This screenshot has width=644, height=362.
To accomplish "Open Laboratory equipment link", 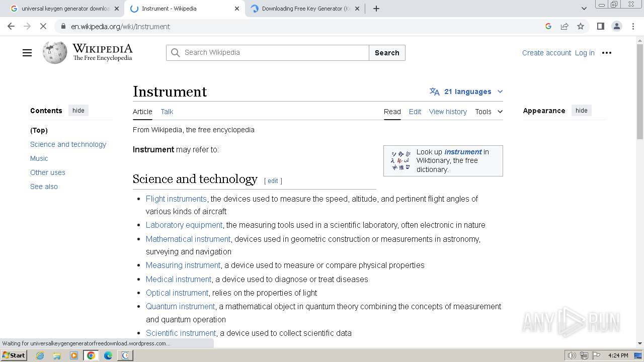I will [184, 225].
